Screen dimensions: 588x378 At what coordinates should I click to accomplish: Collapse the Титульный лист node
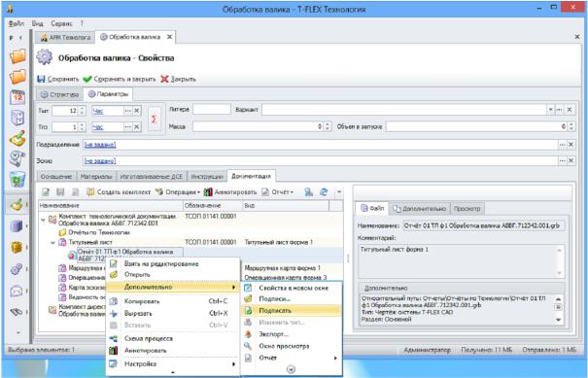(x=52, y=243)
